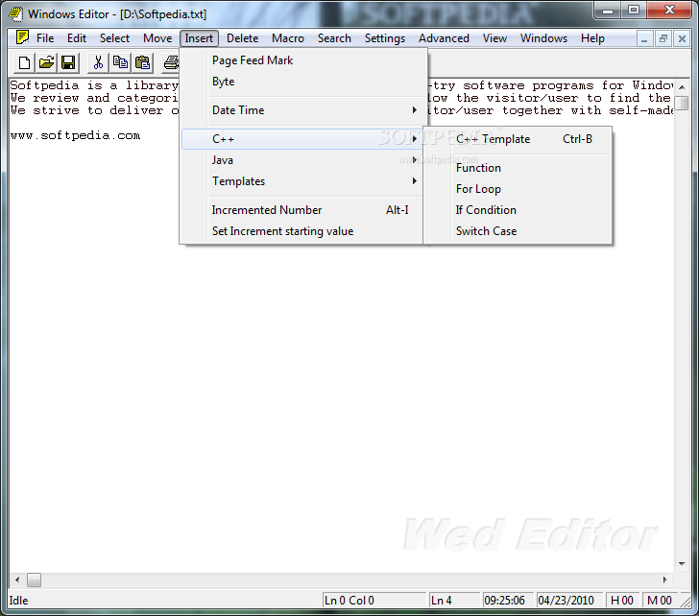Image resolution: width=699 pixels, height=616 pixels.
Task: Click the 04/23/2010 date in status bar
Action: click(x=569, y=601)
